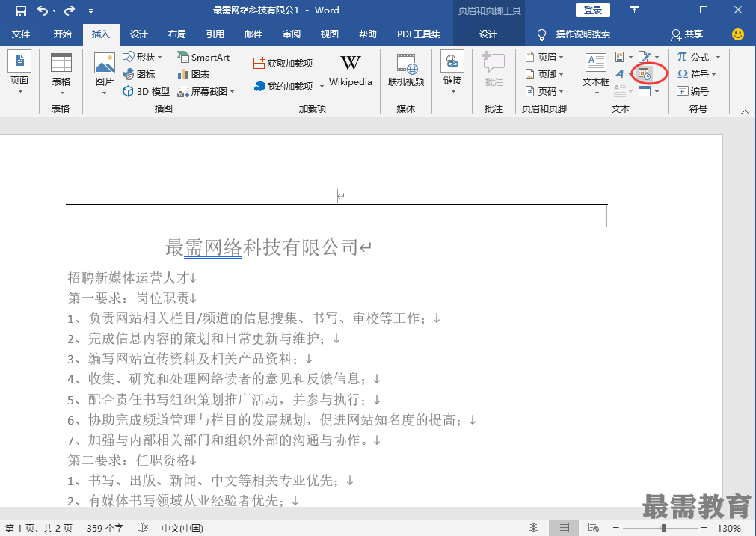Expand the 我的加载项 dropdown arrow
This screenshot has width=756, height=536.
point(322,86)
